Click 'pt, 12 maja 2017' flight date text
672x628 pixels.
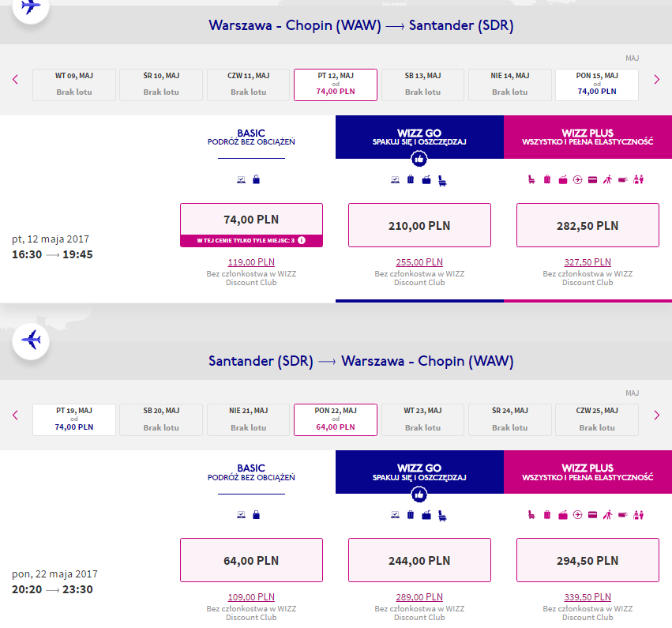(x=51, y=239)
